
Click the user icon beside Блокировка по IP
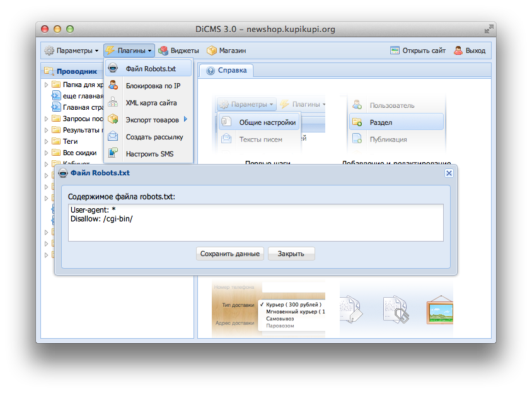pyautogui.click(x=113, y=85)
